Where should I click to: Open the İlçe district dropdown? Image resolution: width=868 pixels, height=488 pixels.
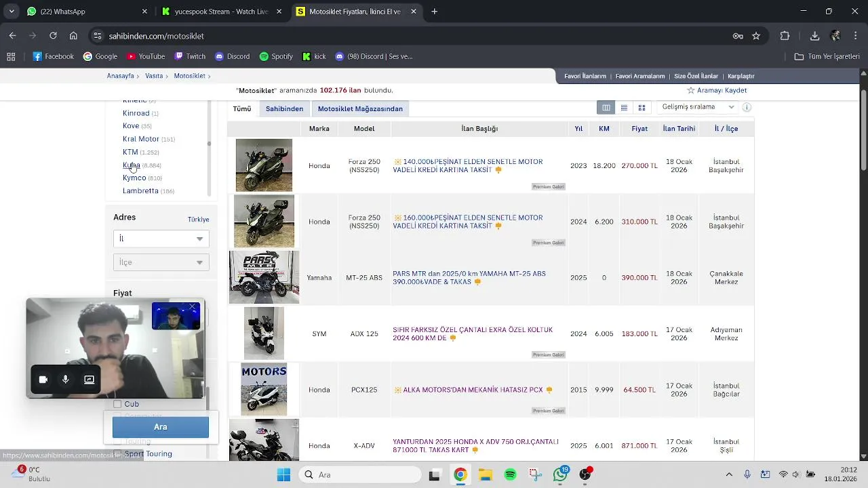pyautogui.click(x=161, y=262)
